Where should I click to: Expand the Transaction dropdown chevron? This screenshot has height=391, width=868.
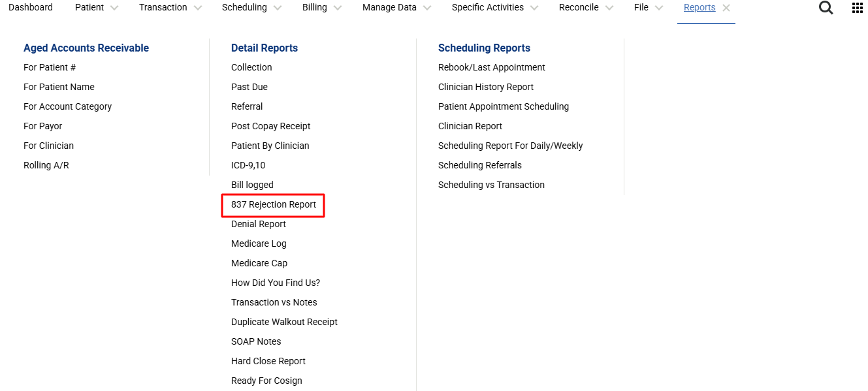click(197, 8)
